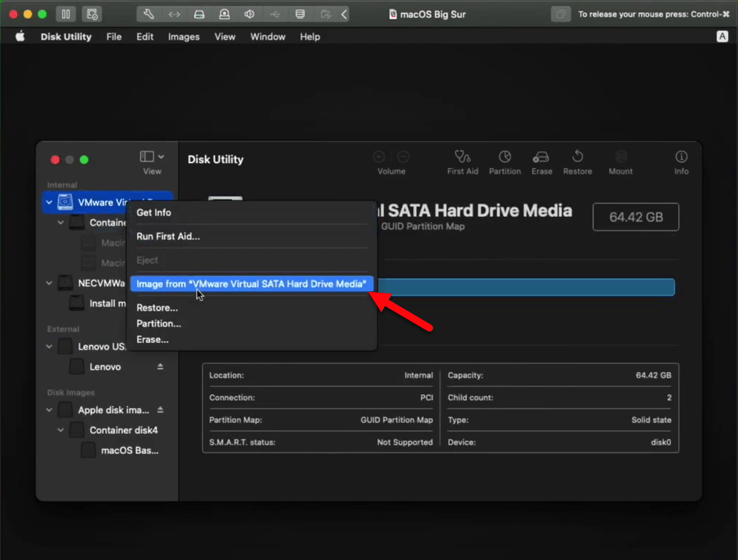
Task: Click the First Aid stethoscope icon
Action: click(x=462, y=156)
